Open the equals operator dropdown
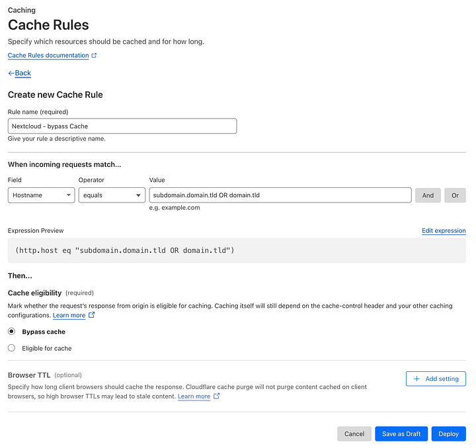Viewport: 476px width, 448px height. pos(112,195)
